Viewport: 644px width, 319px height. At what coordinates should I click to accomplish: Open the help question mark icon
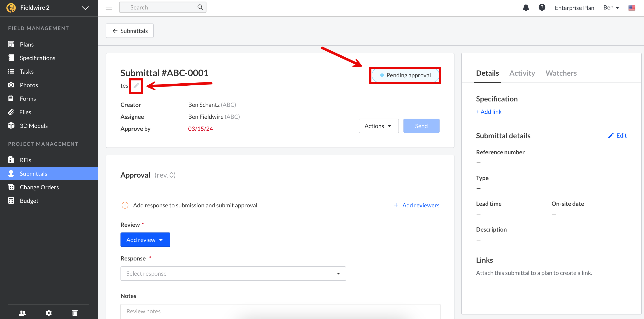(542, 7)
